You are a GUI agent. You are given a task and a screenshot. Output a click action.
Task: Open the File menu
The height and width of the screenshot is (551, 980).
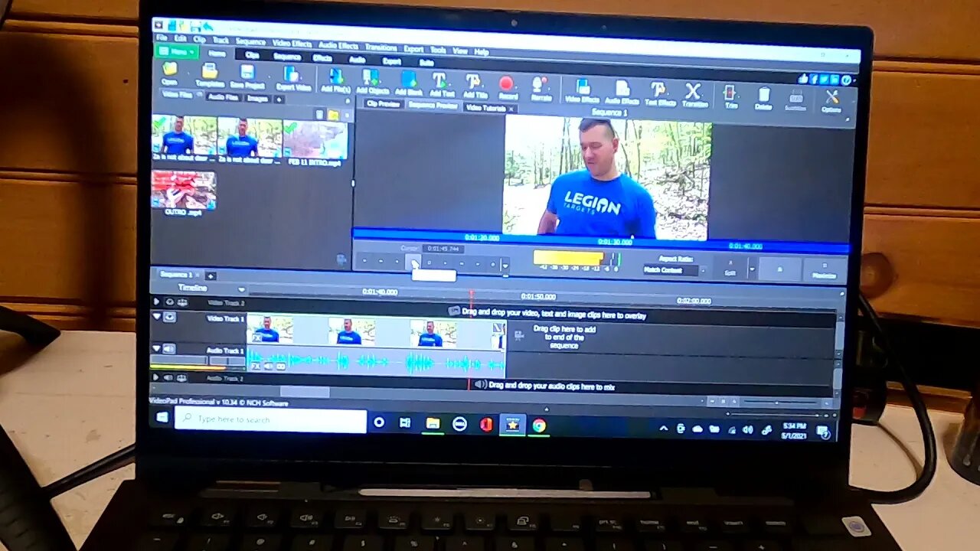162,37
